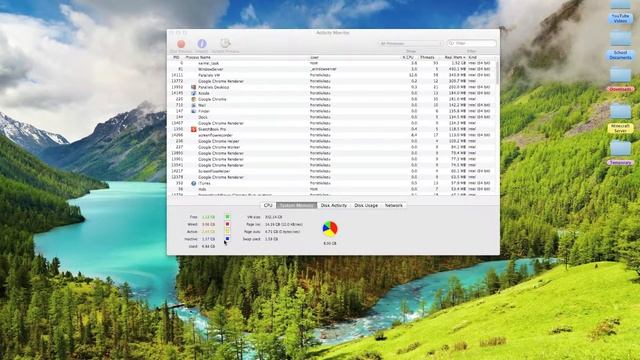The height and width of the screenshot is (360, 640).
Task: Sort by the Threads column header
Action: (428, 58)
